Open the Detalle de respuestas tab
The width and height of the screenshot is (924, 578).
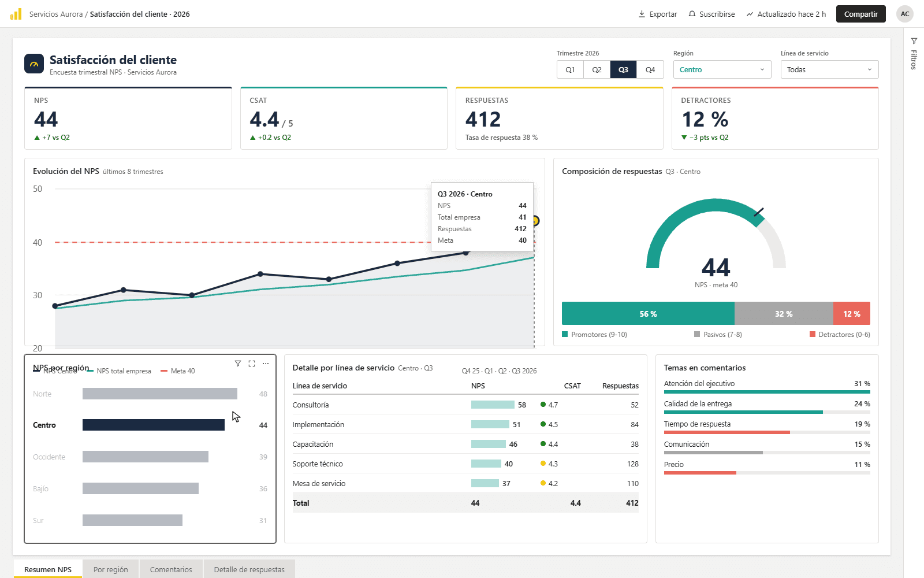249,569
